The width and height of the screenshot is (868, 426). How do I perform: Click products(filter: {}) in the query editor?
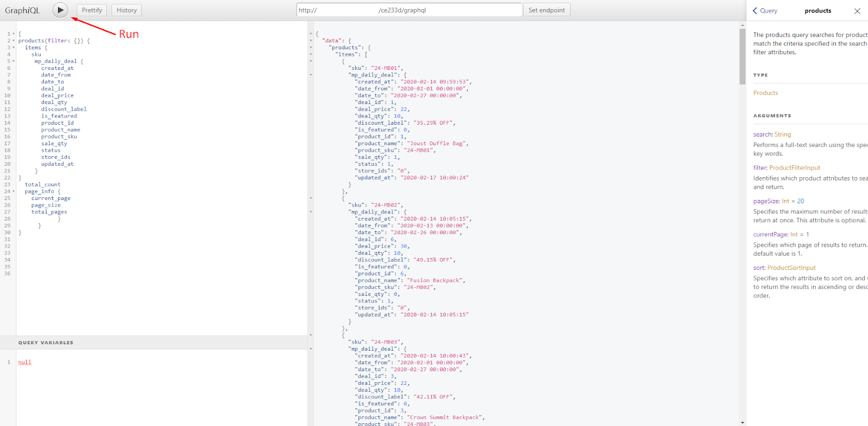coord(51,41)
